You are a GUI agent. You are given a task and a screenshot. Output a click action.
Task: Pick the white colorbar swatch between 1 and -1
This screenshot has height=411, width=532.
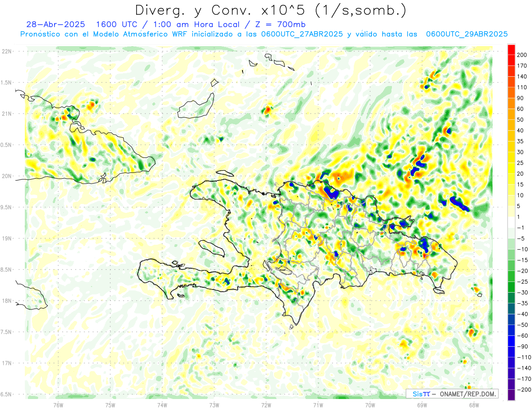coord(511,222)
